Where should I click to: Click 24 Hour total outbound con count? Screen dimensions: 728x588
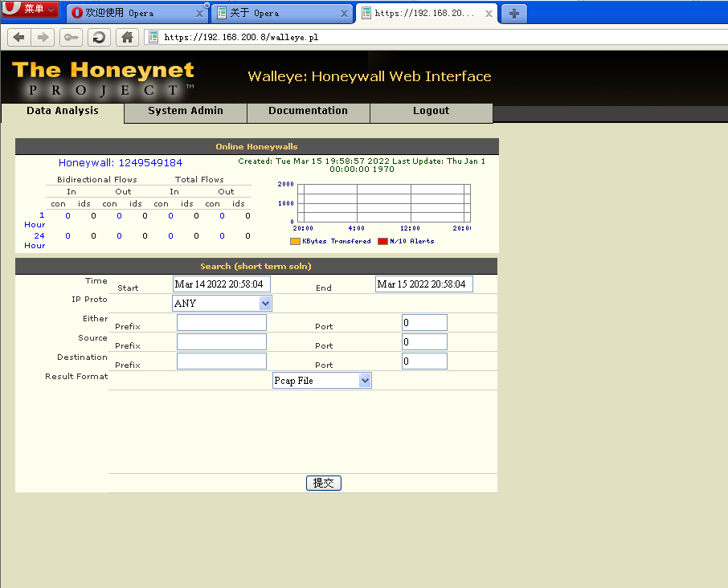tap(222, 236)
